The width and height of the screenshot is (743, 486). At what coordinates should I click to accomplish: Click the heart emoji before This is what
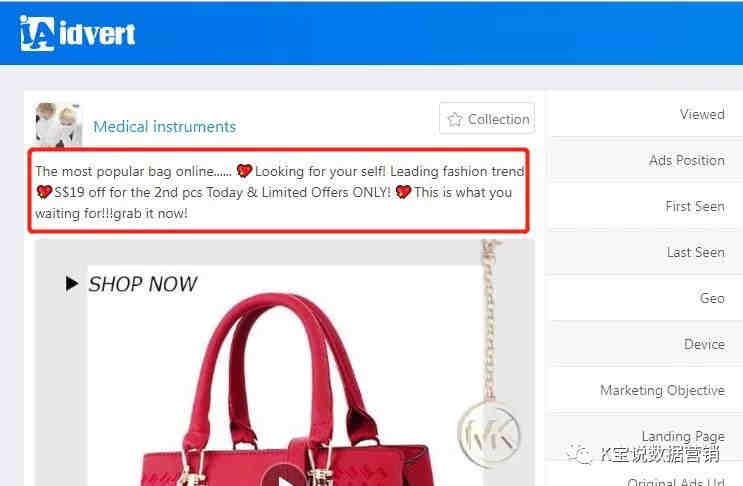(x=403, y=192)
